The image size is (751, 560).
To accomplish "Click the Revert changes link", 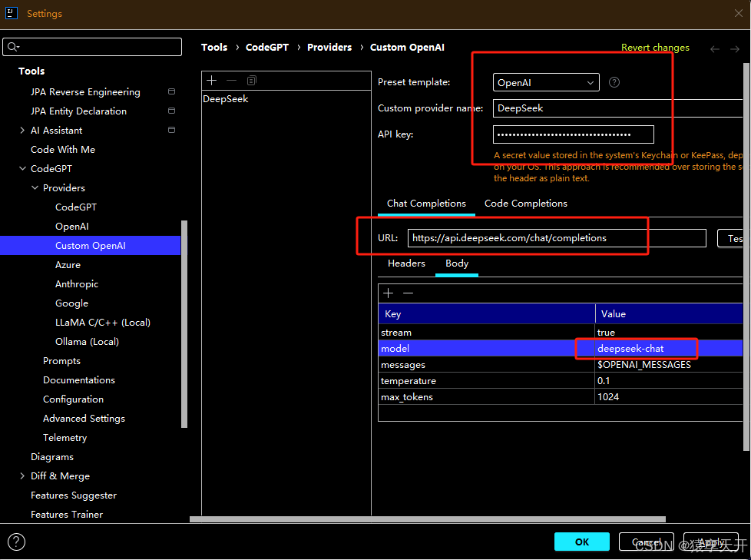I will (655, 48).
